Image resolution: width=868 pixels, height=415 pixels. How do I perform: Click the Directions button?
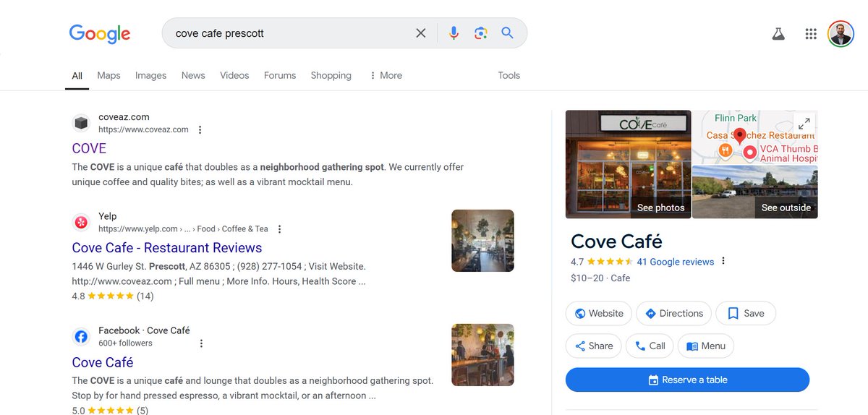(674, 313)
